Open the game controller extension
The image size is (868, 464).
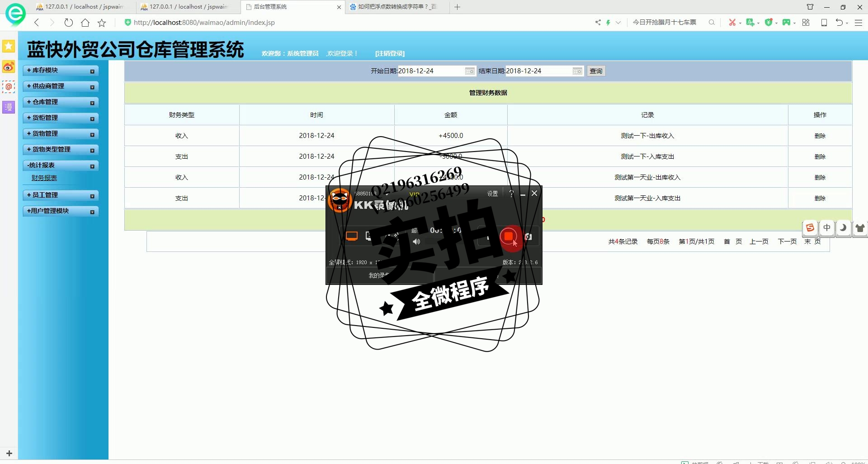point(787,22)
